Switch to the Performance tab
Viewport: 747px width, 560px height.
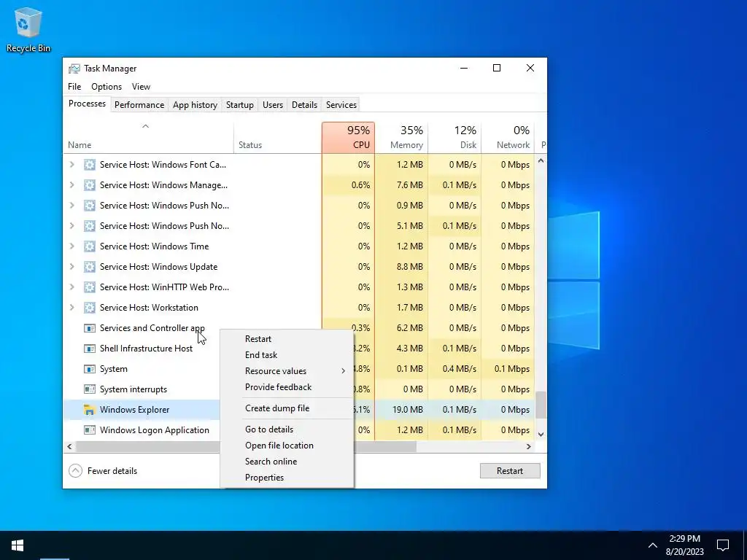139,105
